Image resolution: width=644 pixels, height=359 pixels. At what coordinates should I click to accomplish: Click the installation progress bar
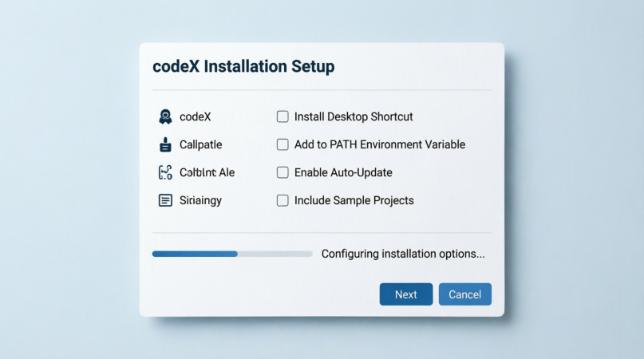click(232, 254)
